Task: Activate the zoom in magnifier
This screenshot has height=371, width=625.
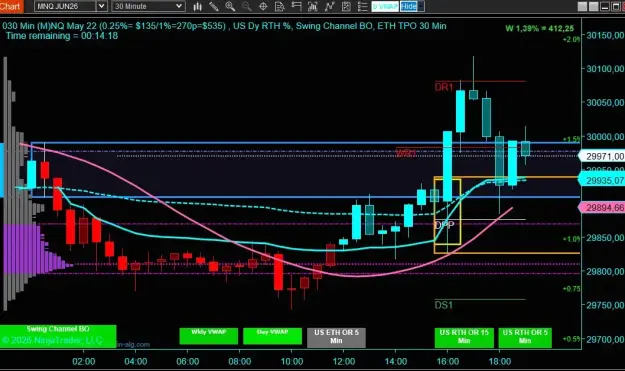Action: pos(230,6)
